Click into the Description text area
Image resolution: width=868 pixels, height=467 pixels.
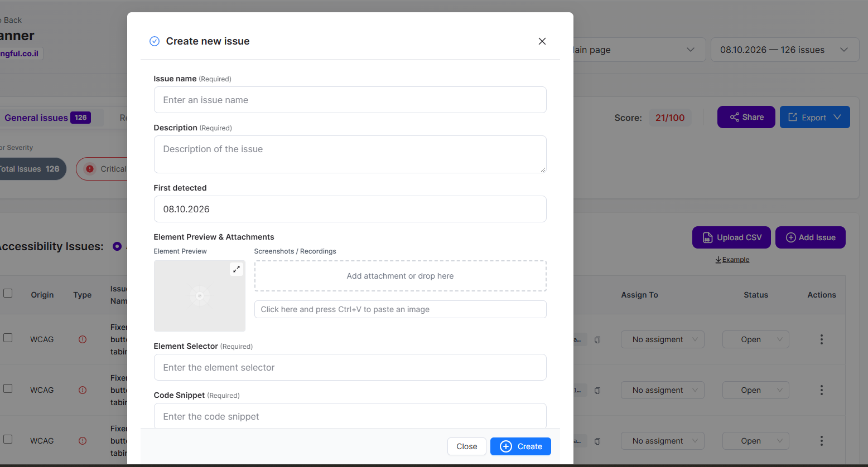[x=350, y=154]
